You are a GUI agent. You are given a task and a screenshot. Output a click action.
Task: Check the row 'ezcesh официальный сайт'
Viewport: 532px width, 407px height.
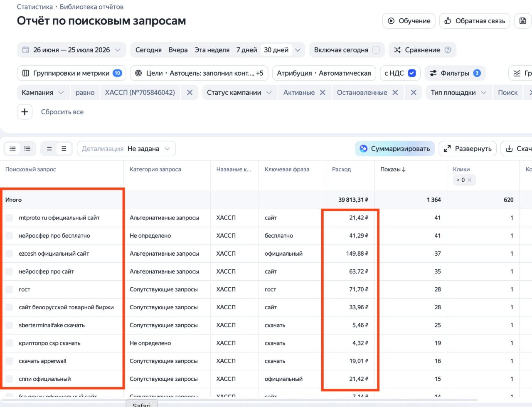coord(9,254)
